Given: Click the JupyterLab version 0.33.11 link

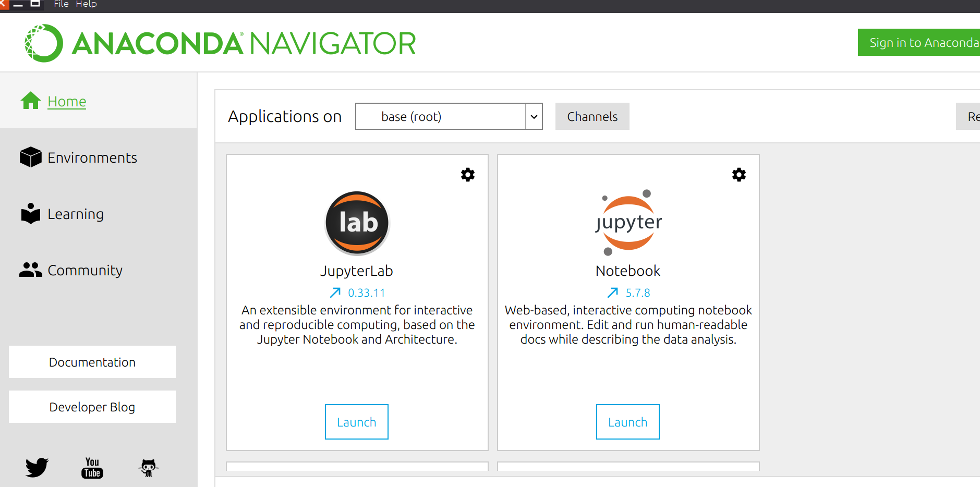Looking at the screenshot, I should tap(367, 293).
